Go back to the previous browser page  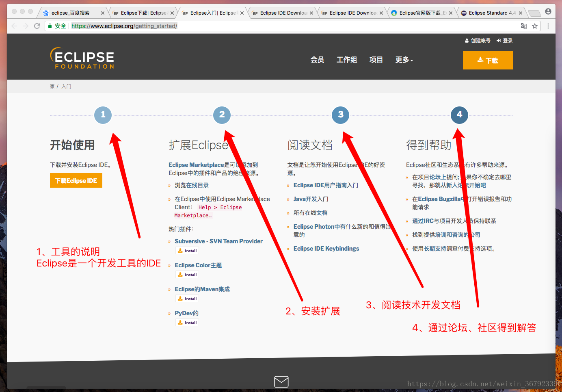click(14, 26)
